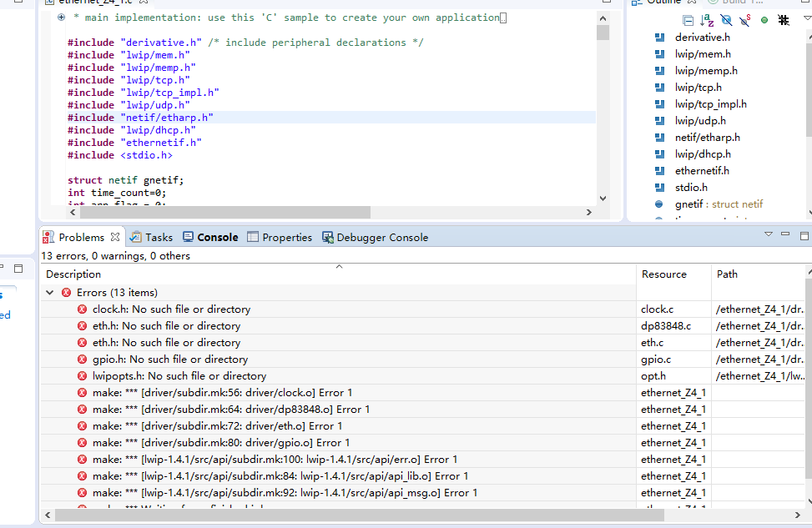Click the error icon of the api/err.o row
Viewport: 812px width, 528px height.
(82, 459)
